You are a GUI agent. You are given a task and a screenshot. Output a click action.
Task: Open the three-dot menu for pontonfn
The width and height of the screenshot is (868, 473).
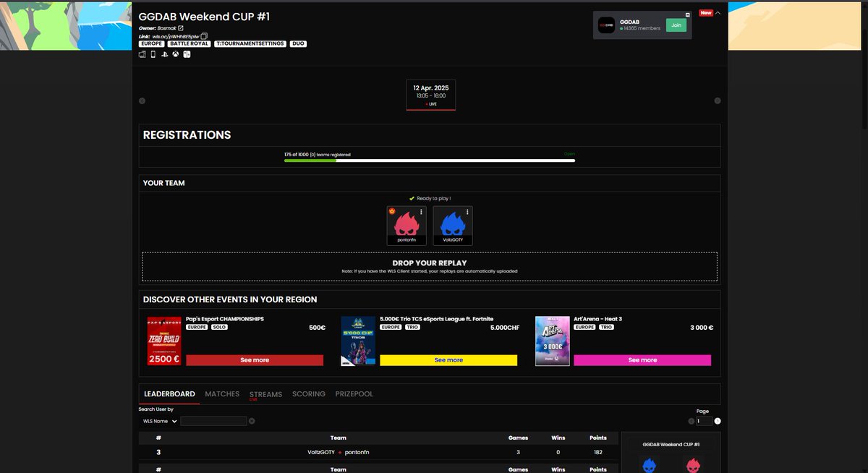[422, 212]
